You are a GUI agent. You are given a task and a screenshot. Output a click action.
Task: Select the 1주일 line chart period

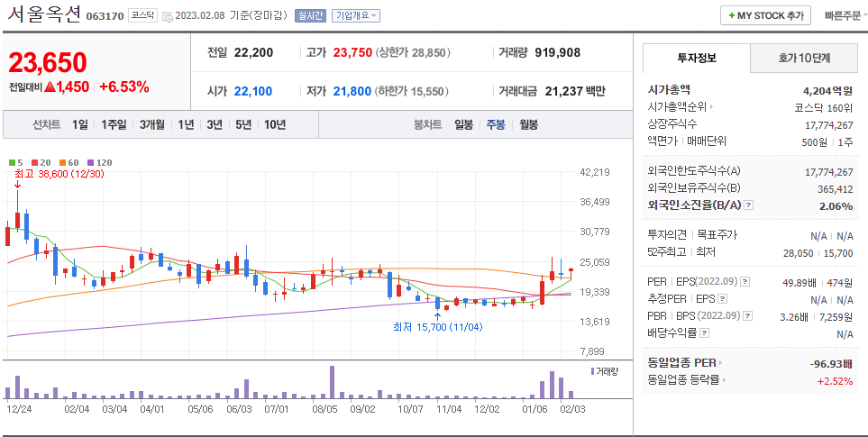point(114,124)
